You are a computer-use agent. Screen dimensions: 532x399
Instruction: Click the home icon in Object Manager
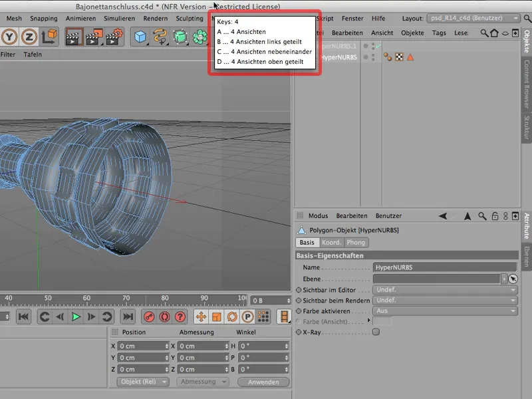point(494,33)
